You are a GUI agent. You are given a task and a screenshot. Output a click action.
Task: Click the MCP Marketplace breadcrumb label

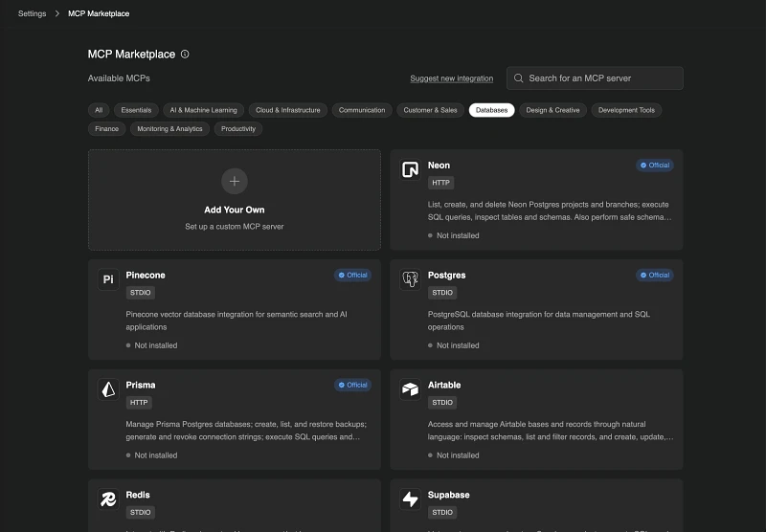99,13
